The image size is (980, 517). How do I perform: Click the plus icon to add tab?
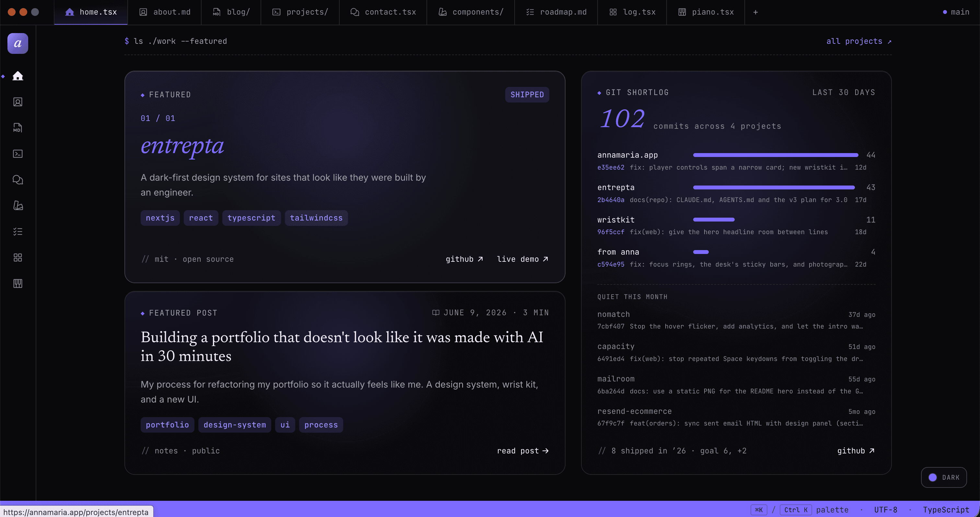click(755, 12)
